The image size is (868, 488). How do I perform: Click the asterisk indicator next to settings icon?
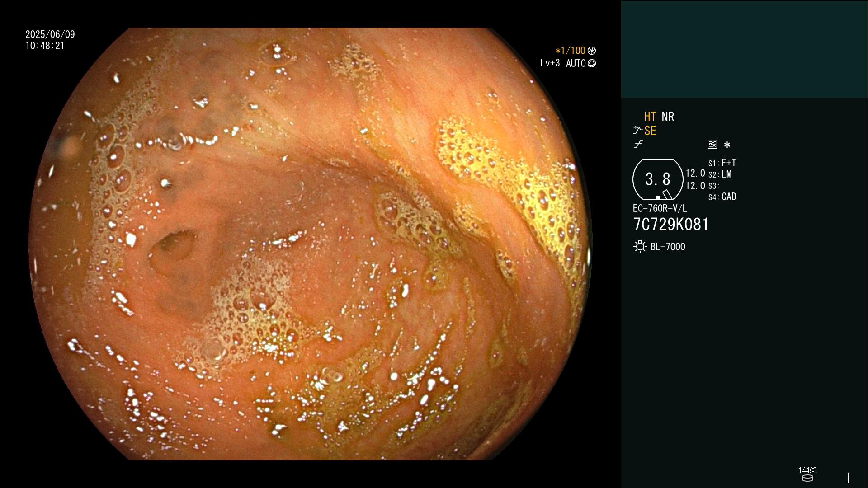pyautogui.click(x=727, y=145)
